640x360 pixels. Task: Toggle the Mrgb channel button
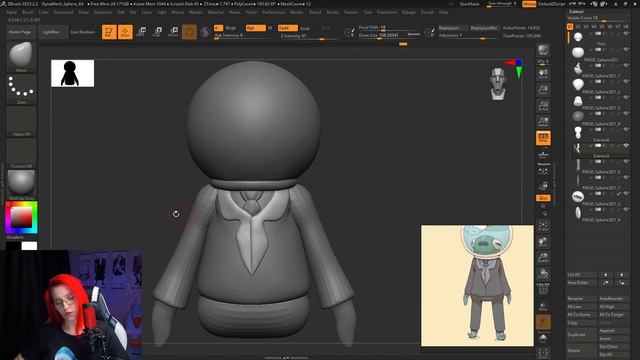tap(231, 28)
